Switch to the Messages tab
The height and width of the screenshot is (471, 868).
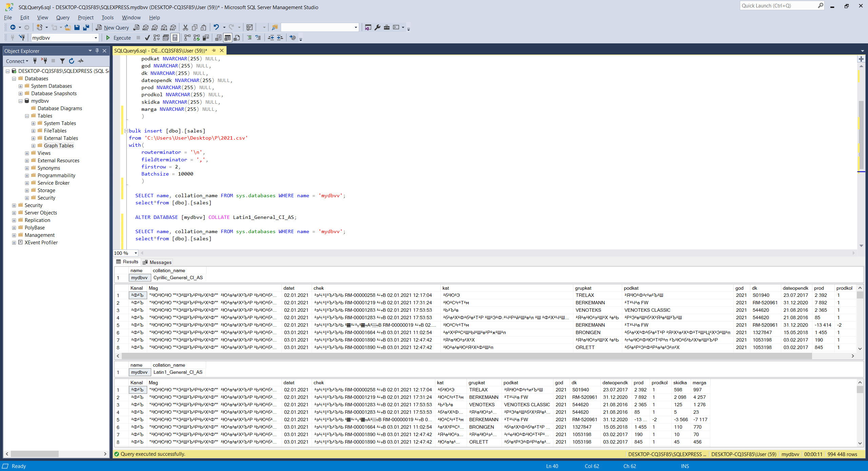[x=157, y=262]
